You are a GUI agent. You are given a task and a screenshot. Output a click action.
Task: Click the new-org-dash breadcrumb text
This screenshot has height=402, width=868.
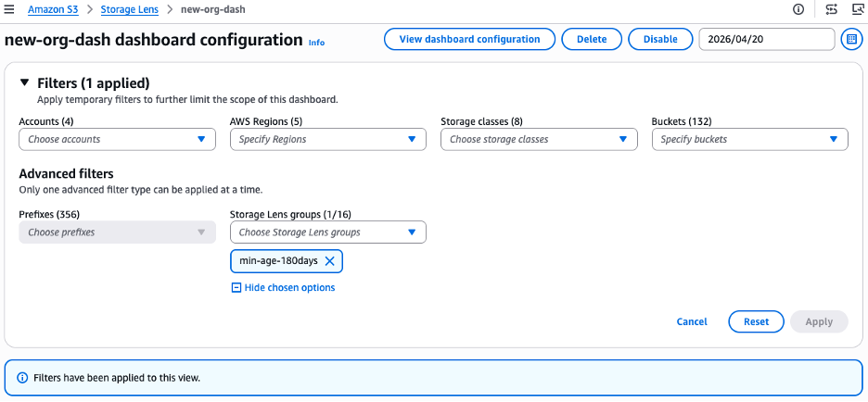[213, 9]
